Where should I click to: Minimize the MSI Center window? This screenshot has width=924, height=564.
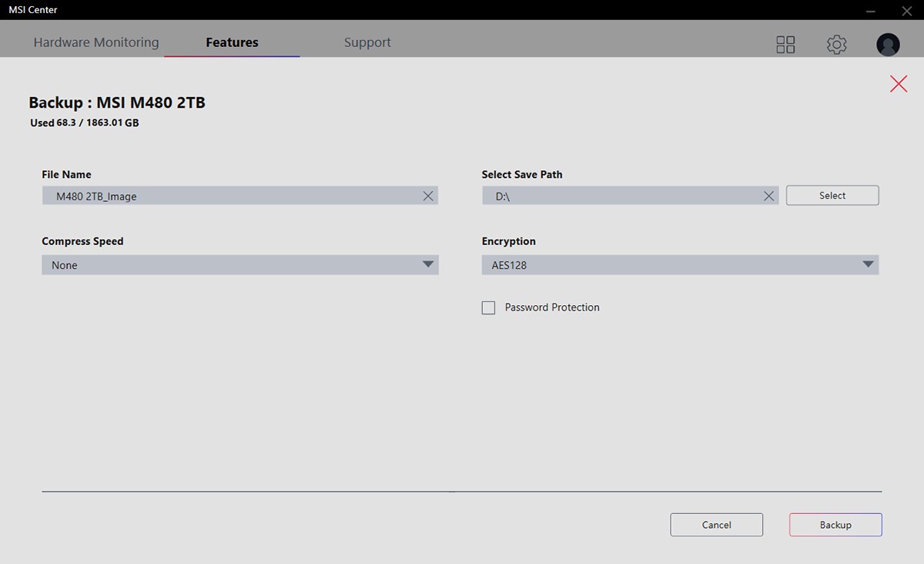[870, 11]
